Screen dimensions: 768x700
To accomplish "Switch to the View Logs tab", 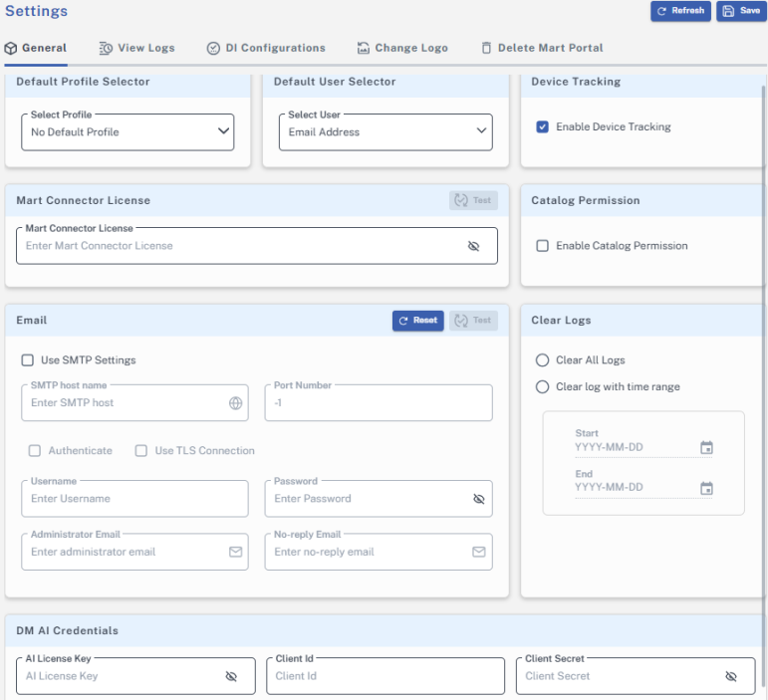I will [136, 48].
